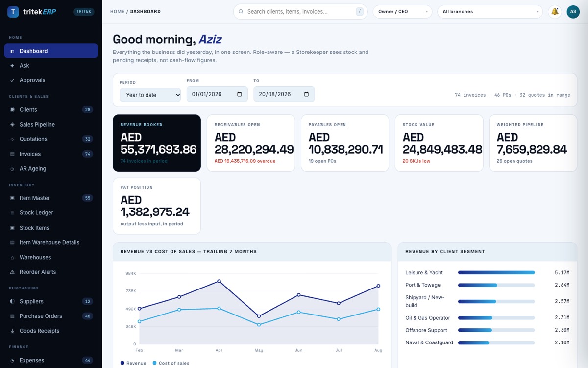
Task: Open the Weighted Pipeline card
Action: point(533,143)
